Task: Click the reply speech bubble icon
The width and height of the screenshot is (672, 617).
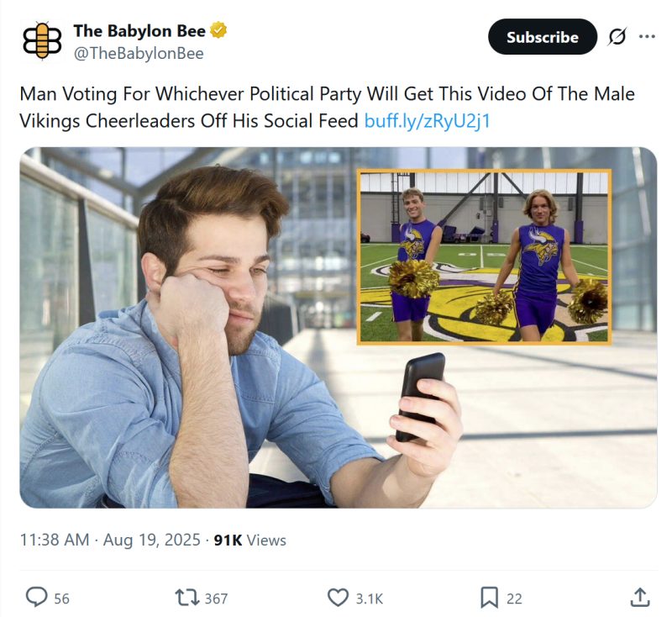Action: pyautogui.click(x=36, y=598)
